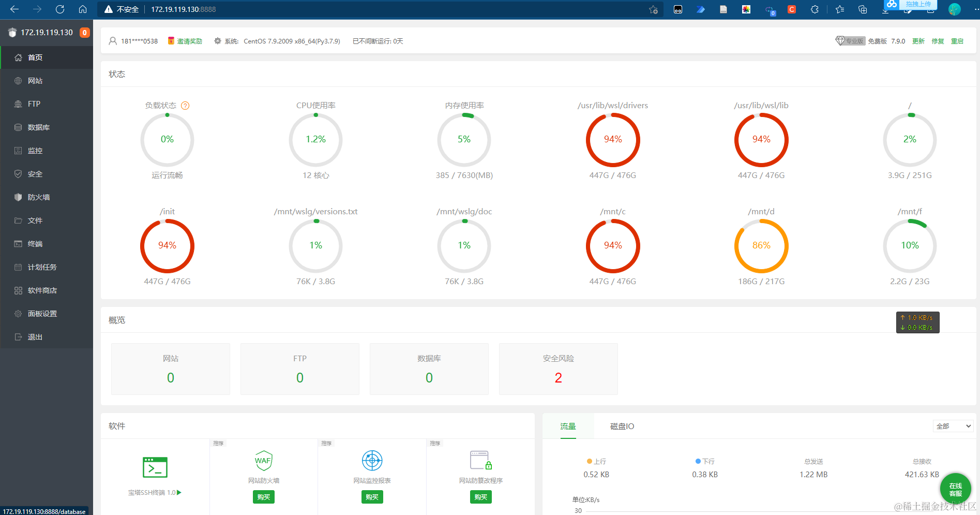This screenshot has height=515, width=980.
Task: Click the 总发送 1.22 MB value
Action: (x=813, y=475)
